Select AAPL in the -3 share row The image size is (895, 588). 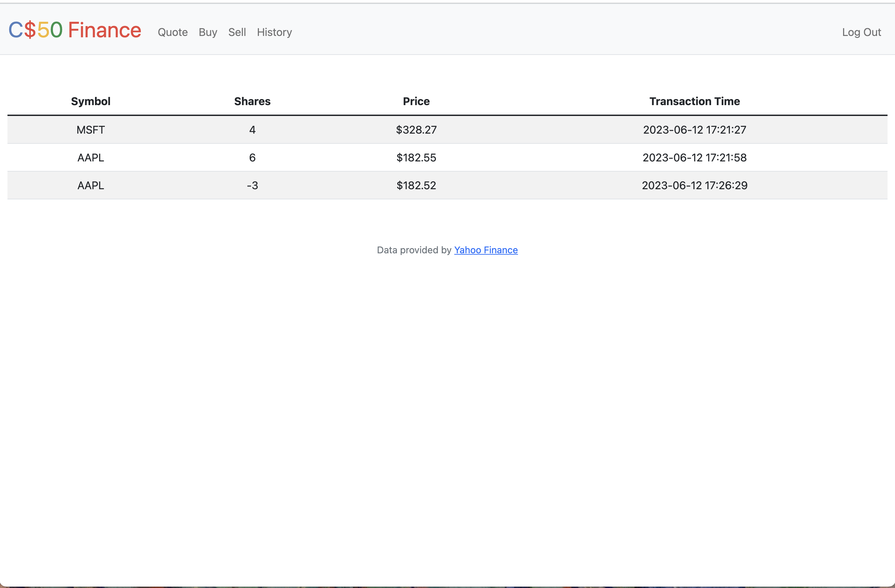pyautogui.click(x=91, y=185)
